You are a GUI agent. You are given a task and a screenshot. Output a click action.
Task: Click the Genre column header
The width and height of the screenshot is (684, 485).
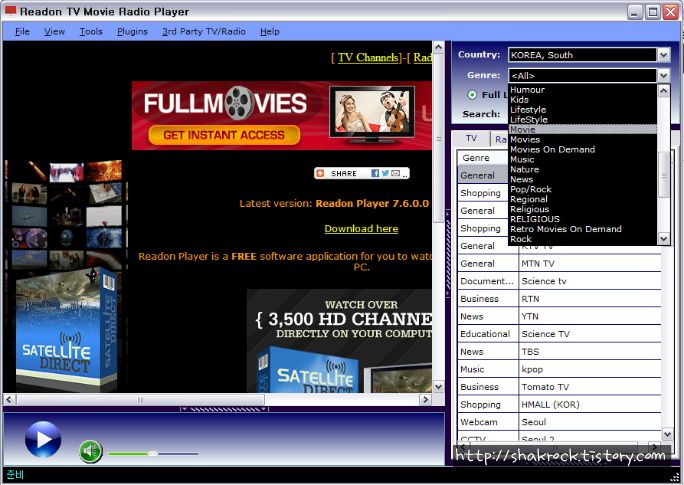tap(482, 158)
